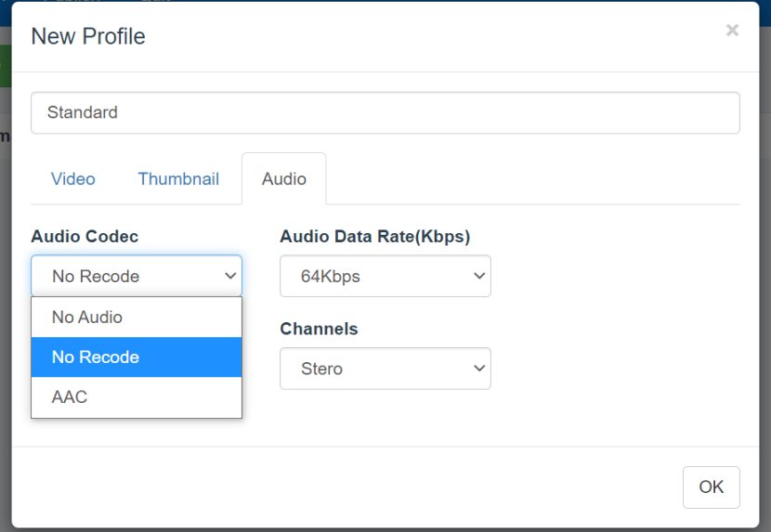
Task: Expand the Channels dropdown showing Stero
Action: pyautogui.click(x=385, y=369)
